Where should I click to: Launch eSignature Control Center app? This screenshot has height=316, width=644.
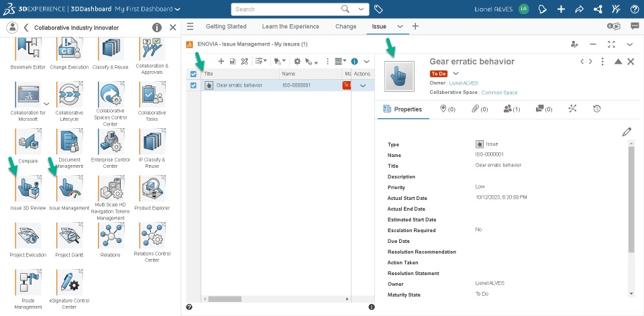click(69, 282)
